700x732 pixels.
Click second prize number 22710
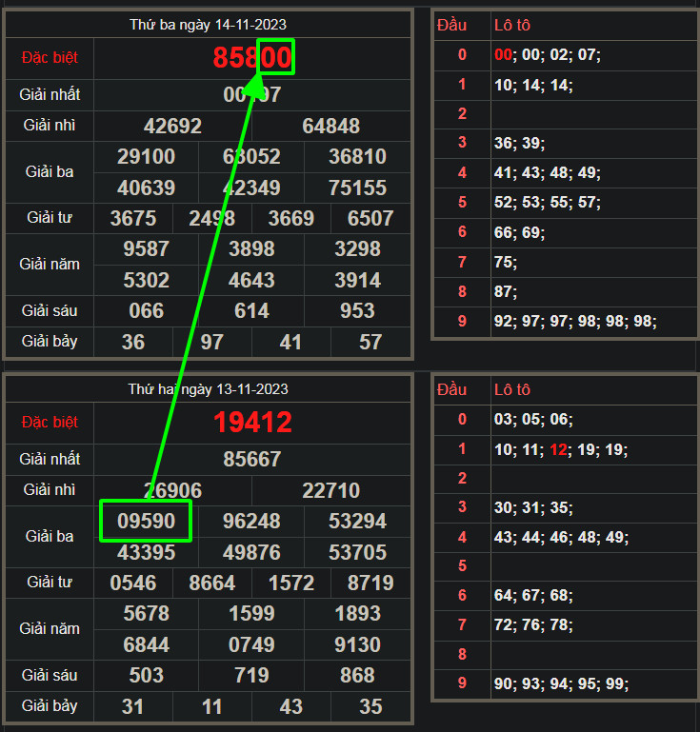click(x=330, y=490)
